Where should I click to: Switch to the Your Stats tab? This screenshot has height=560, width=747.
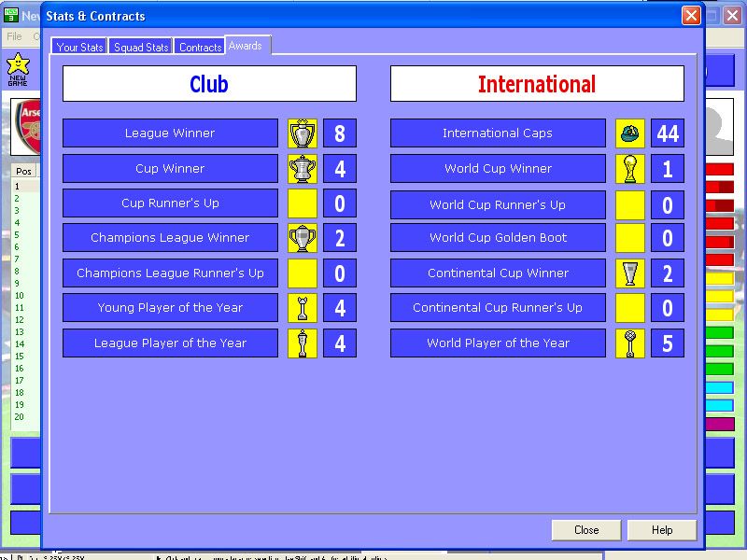[79, 47]
